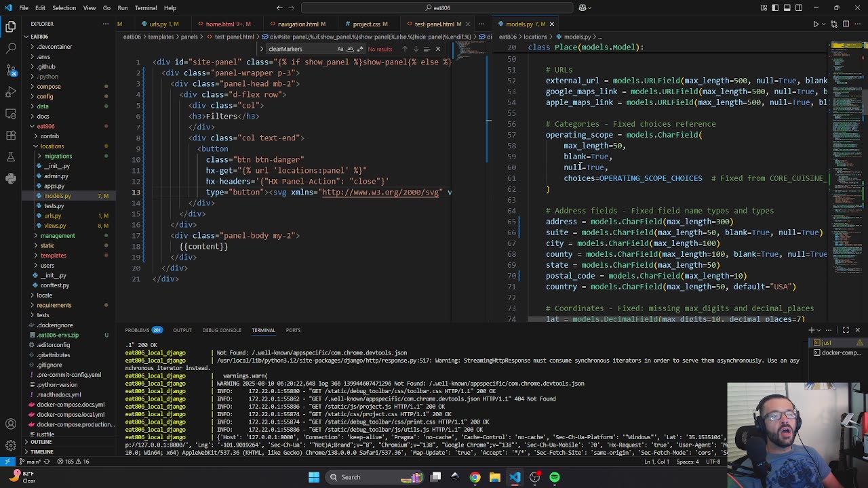Click Run Python File play icon
The image size is (868, 488).
click(816, 24)
